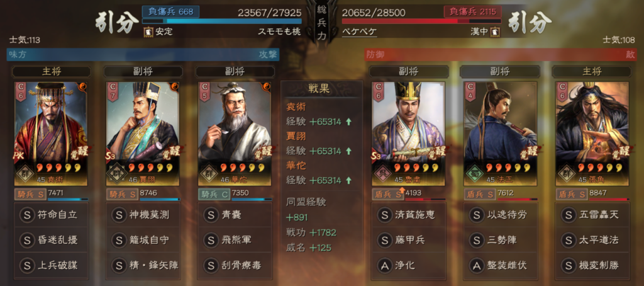Click the 蜀 faction badge on 法正 card
This screenshot has width=644, height=286.
click(474, 173)
